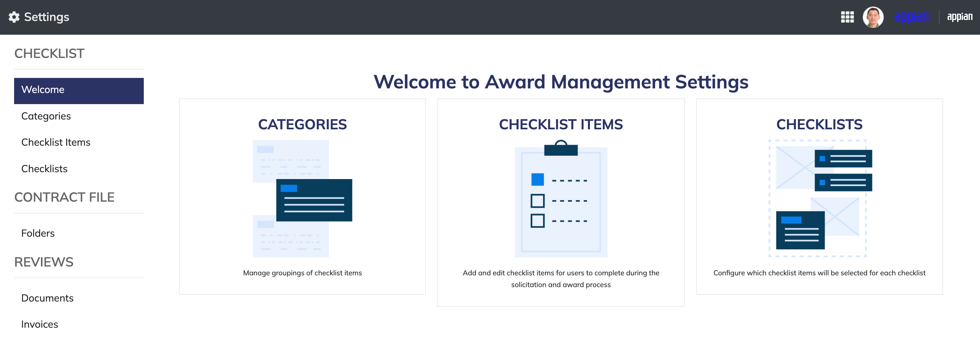The image size is (980, 349).
Task: Click the CATEGORIES card heading
Action: tap(302, 124)
